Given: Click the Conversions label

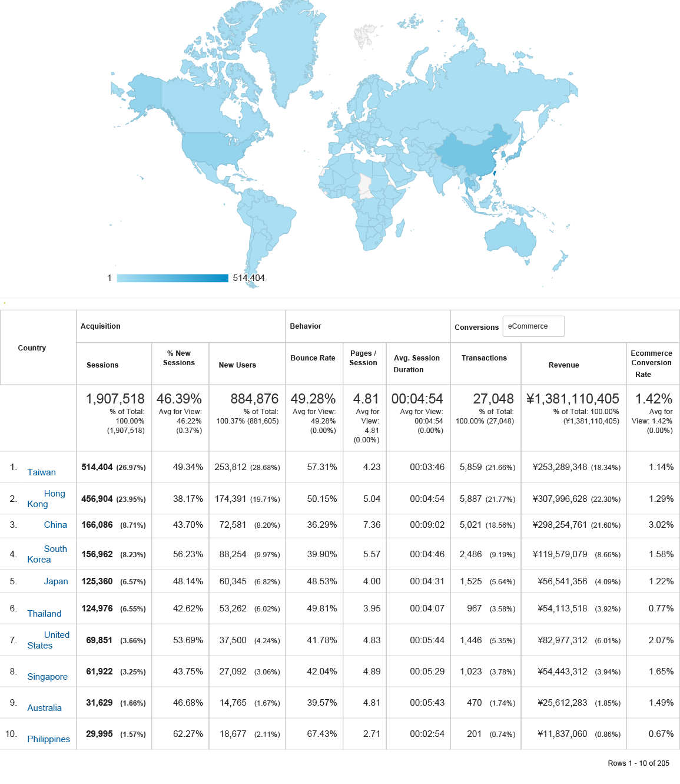Looking at the screenshot, I should pyautogui.click(x=476, y=328).
